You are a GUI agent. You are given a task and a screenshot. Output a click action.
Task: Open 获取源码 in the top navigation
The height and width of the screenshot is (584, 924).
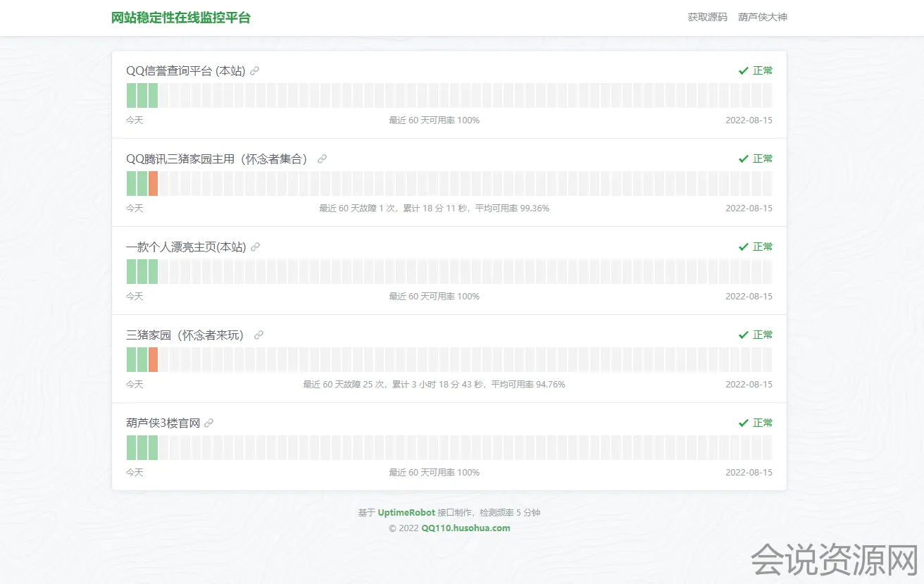[707, 17]
